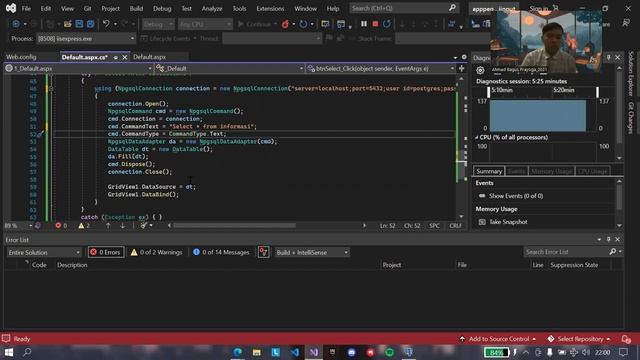
Task: Click Visual Studio Code taskbar icon
Action: click(295, 352)
